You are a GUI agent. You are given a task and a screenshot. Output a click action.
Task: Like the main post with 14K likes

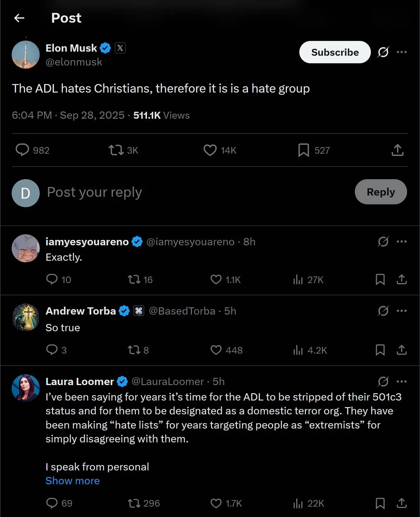(210, 150)
